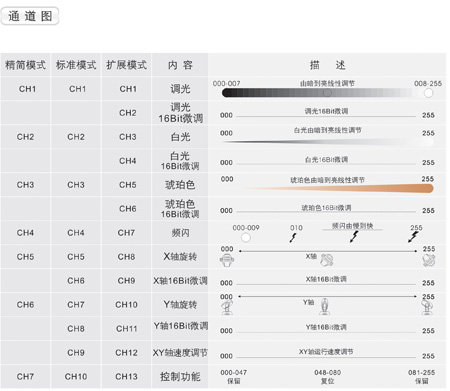Click the Y轴 arrow line from 000 to 255

(x=328, y=296)
